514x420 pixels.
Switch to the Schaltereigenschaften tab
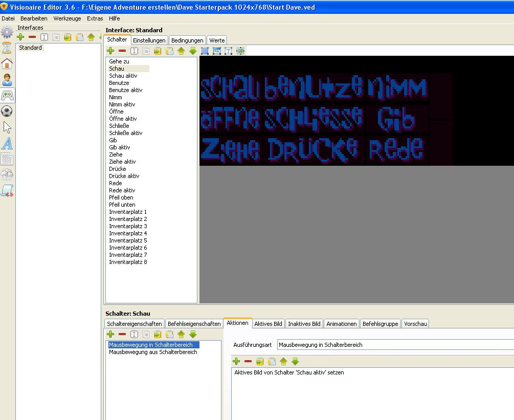tap(135, 324)
